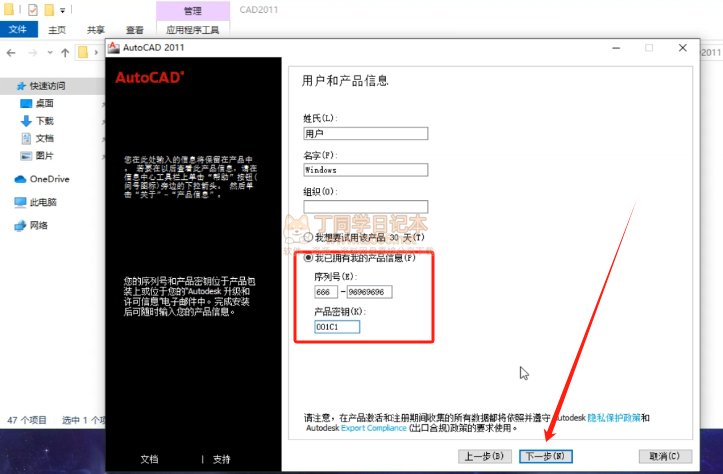Click the serial number field 96969696
The width and height of the screenshot is (723, 474).
(x=369, y=292)
